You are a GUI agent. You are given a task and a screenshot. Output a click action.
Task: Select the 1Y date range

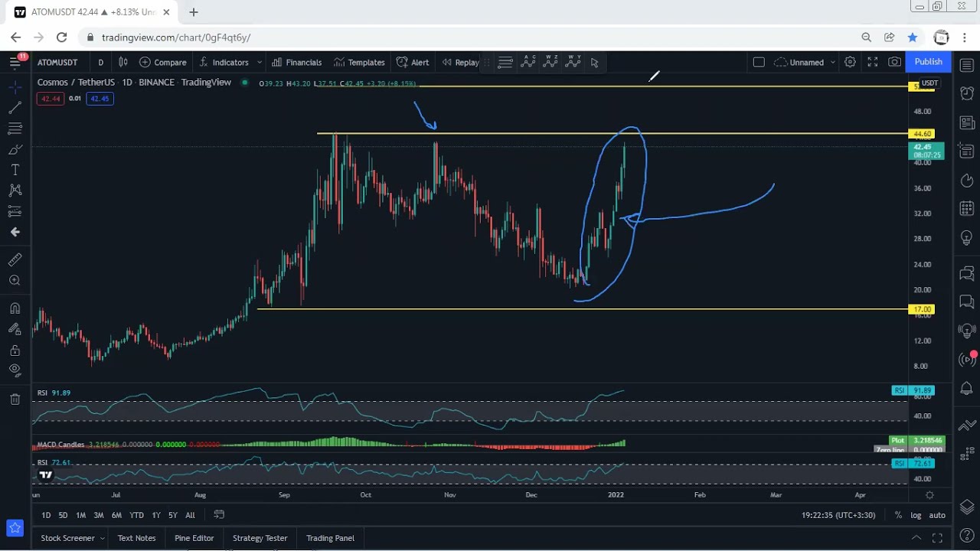point(156,515)
